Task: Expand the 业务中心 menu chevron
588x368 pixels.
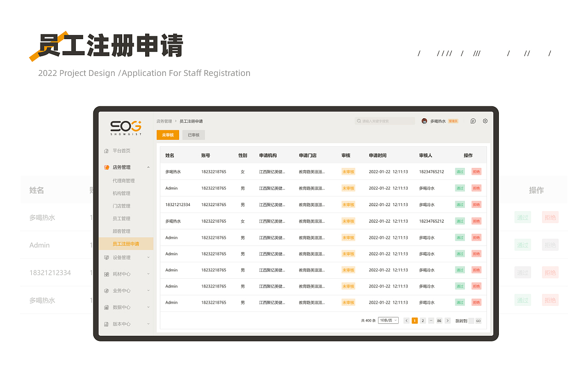Action: pos(148,291)
